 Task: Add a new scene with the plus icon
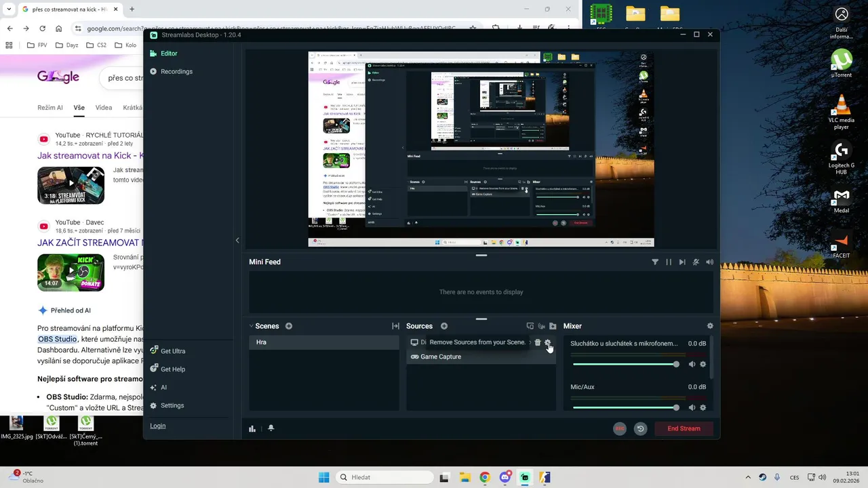pos(289,326)
